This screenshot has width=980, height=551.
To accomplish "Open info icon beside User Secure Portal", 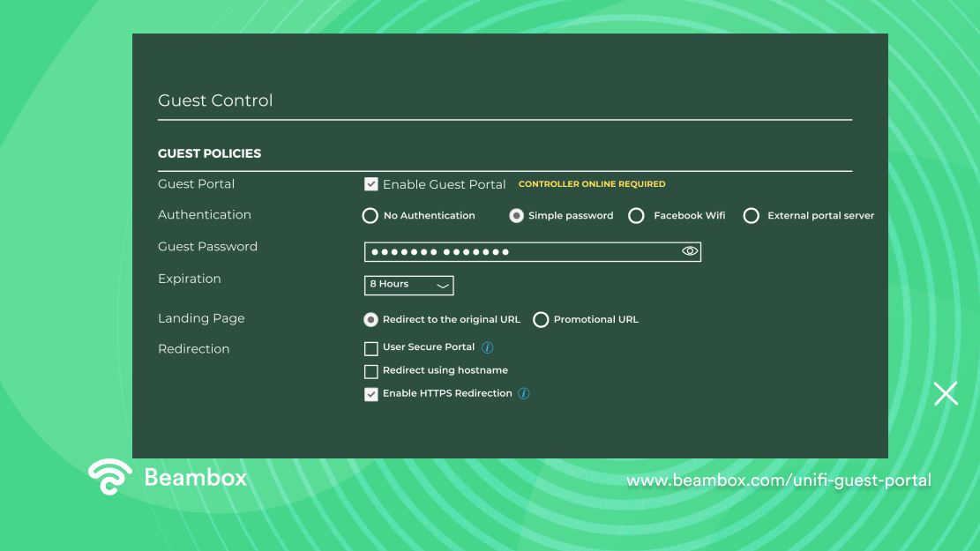I will pyautogui.click(x=488, y=347).
